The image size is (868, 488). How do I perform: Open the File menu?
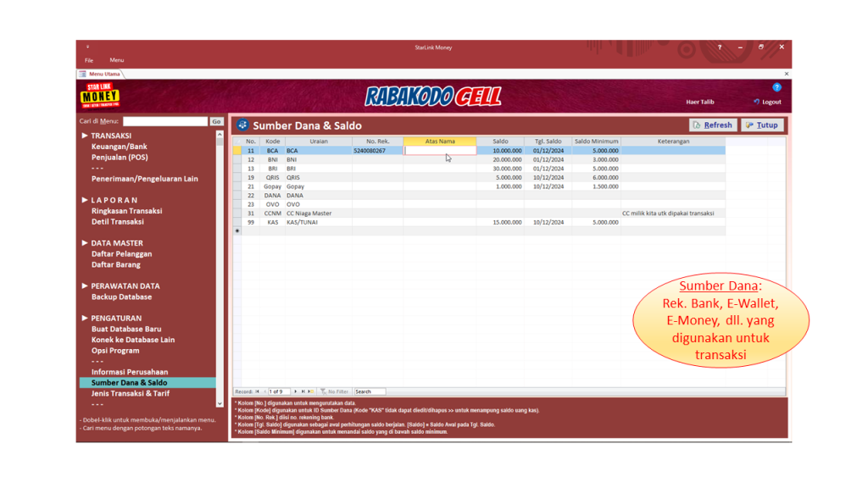[x=89, y=60]
